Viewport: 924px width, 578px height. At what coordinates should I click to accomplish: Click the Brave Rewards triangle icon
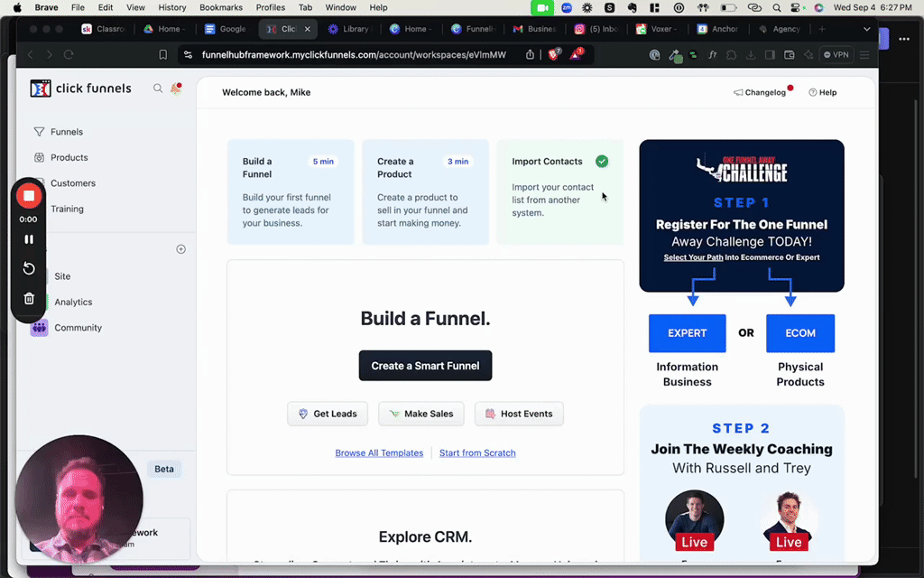577,53
